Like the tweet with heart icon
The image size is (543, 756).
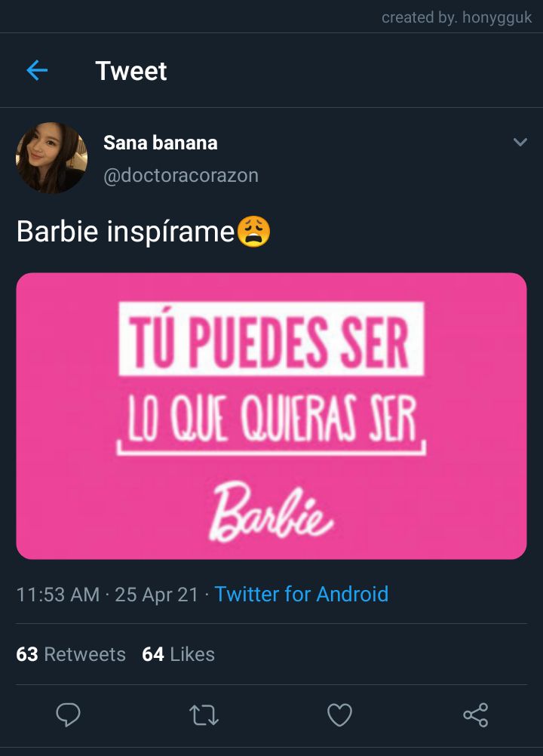[x=339, y=715]
